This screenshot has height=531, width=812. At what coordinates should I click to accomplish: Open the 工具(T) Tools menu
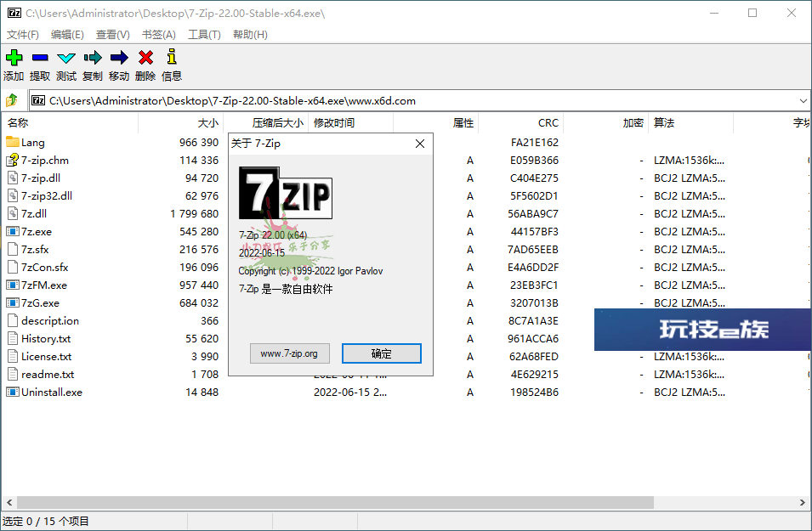[x=204, y=35]
